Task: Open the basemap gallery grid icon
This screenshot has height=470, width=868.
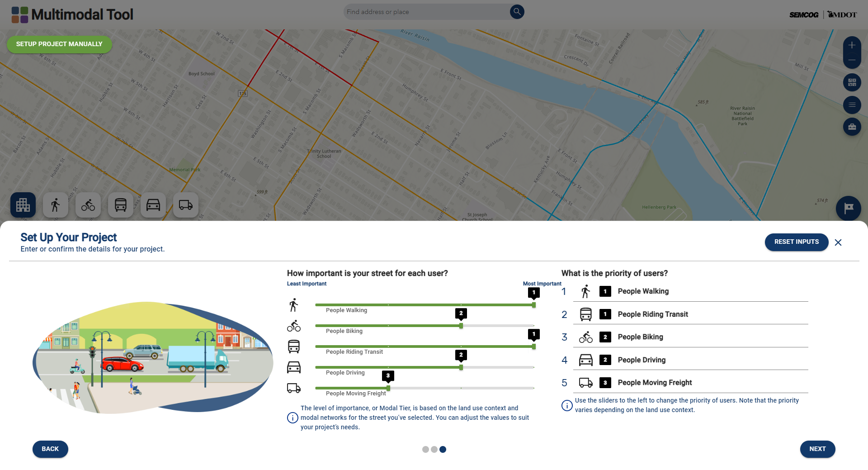Action: coord(852,82)
